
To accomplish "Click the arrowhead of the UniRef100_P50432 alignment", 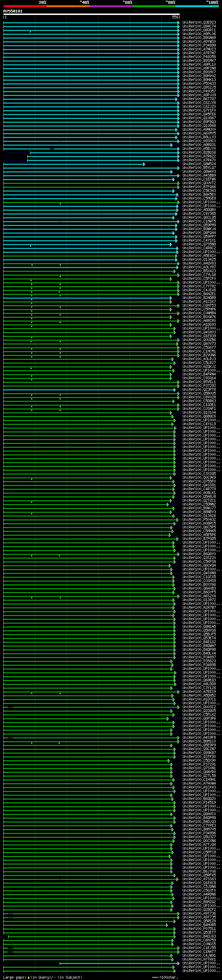I will pos(177,520).
